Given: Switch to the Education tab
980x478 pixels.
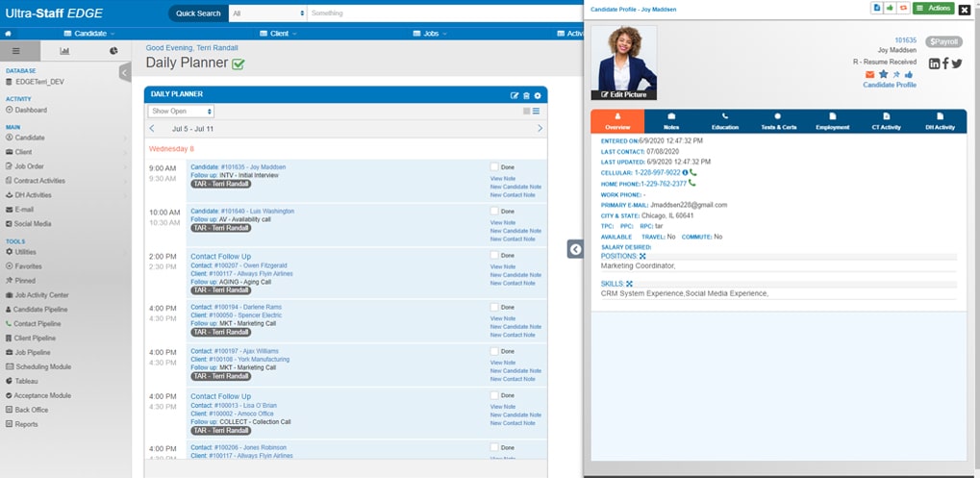Looking at the screenshot, I should coord(725,121).
